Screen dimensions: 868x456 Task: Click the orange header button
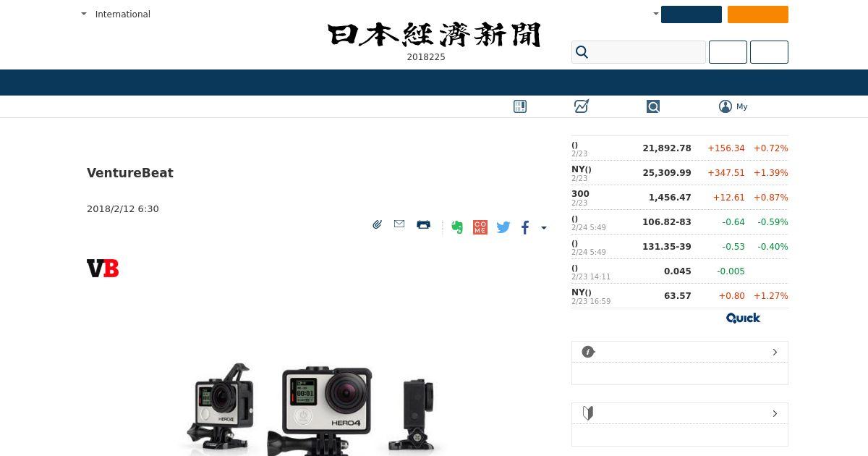758,14
